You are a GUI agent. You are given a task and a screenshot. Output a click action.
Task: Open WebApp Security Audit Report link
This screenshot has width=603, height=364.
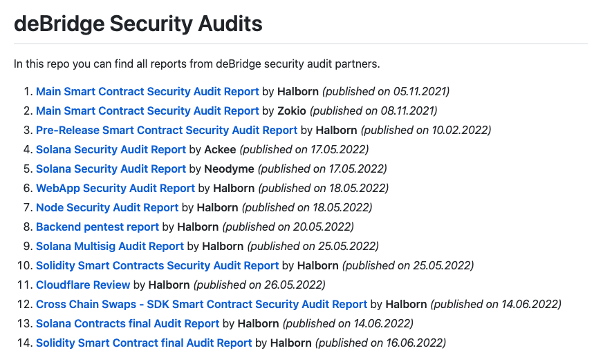pos(115,188)
